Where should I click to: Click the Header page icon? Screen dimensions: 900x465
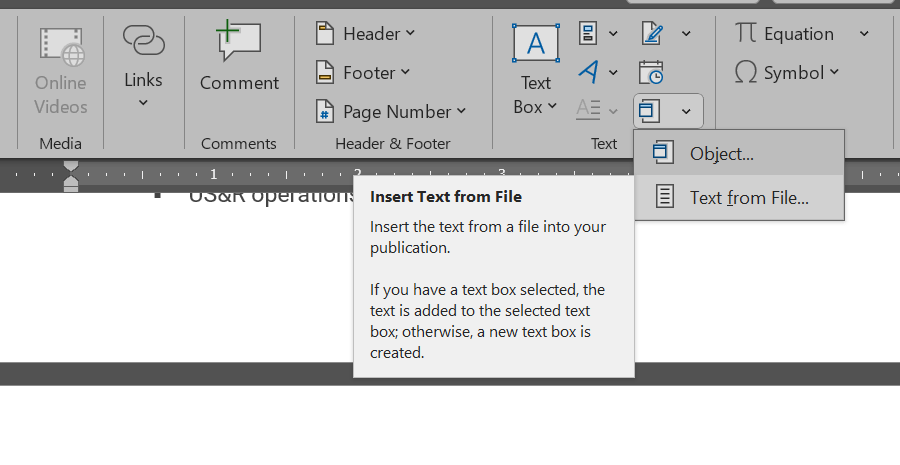[325, 33]
